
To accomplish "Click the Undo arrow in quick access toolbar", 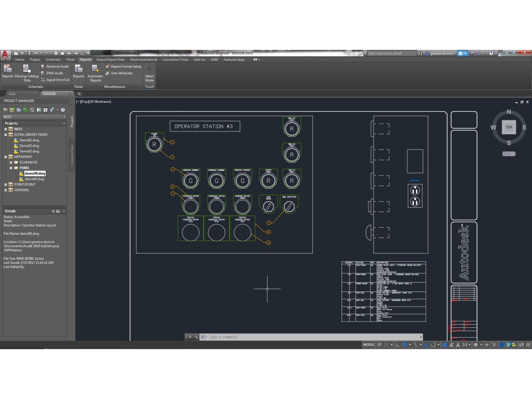I will point(36,54).
